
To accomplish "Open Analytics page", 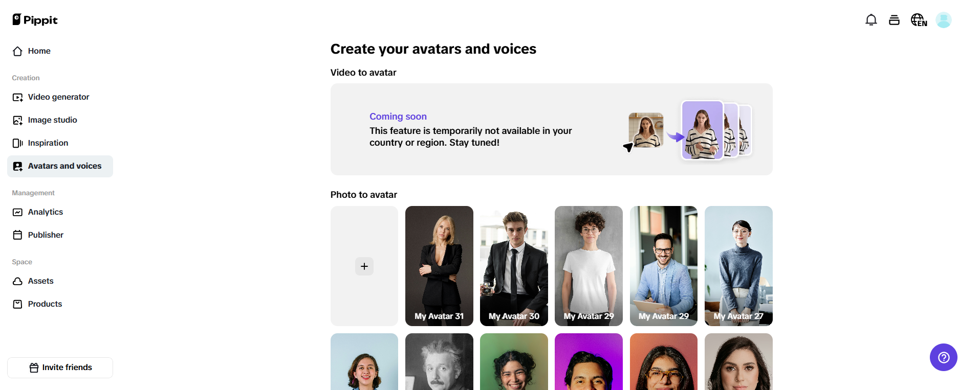I will [45, 212].
